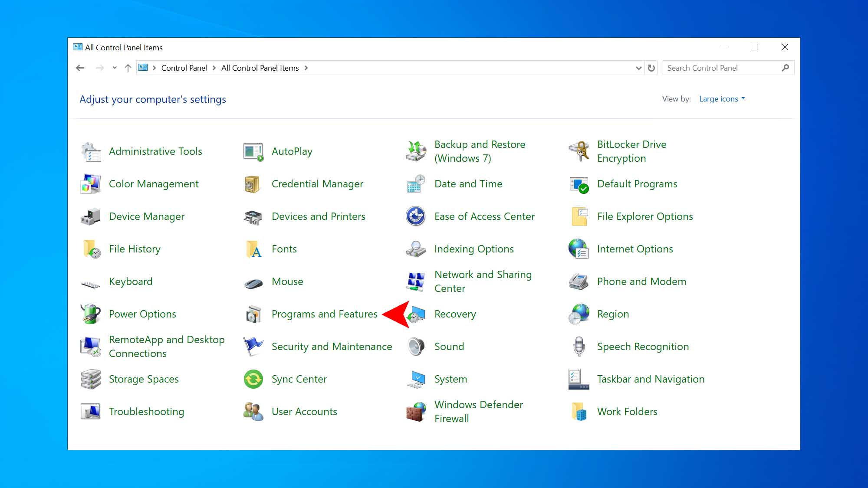Viewport: 868px width, 488px height.
Task: Click the User Accounts icon
Action: [253, 412]
